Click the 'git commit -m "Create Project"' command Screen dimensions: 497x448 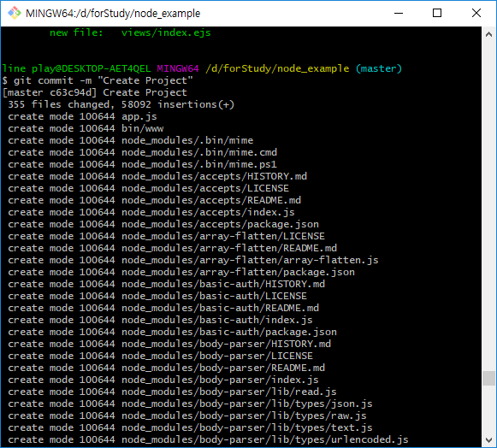[x=103, y=80]
